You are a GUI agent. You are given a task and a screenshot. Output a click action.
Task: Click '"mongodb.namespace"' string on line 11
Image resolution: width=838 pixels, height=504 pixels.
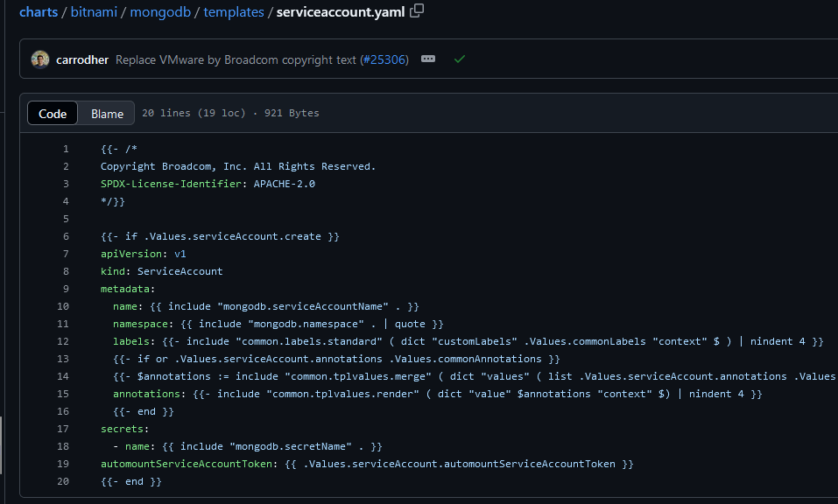306,324
